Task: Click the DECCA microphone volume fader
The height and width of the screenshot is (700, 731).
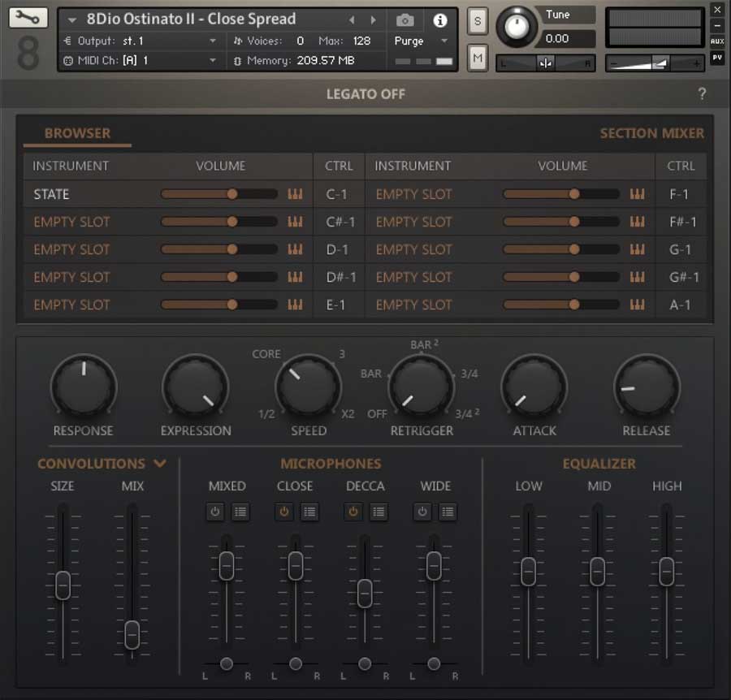Action: tap(365, 594)
